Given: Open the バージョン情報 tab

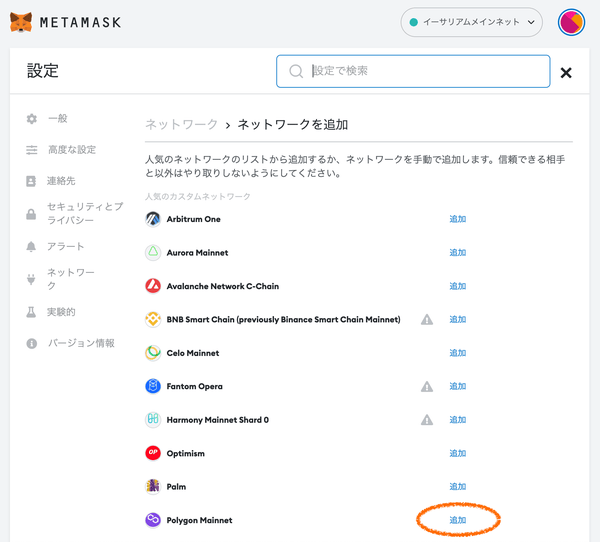Looking at the screenshot, I should [x=81, y=343].
